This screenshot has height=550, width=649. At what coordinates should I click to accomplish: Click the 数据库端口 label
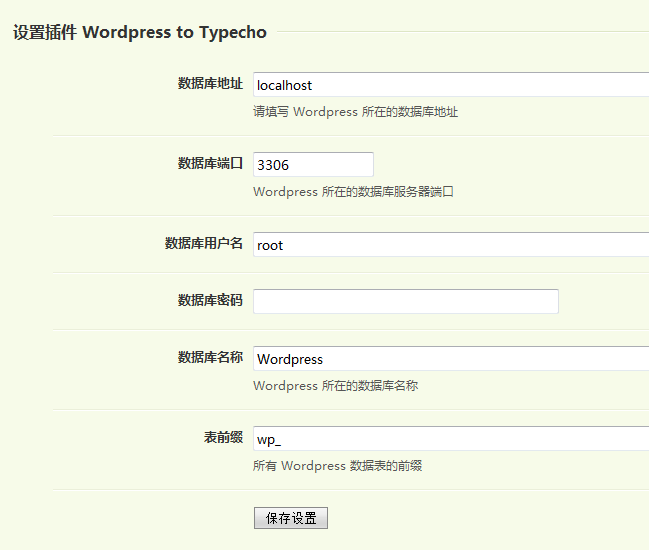pyautogui.click(x=210, y=164)
